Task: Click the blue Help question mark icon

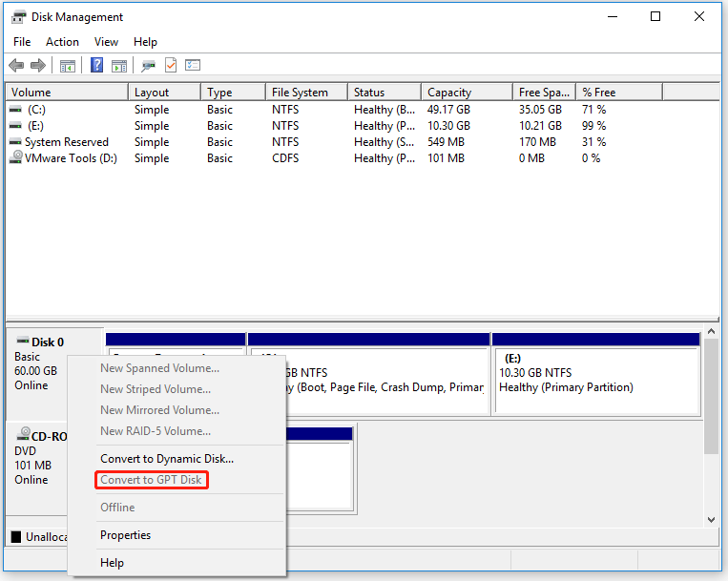Action: [x=96, y=65]
